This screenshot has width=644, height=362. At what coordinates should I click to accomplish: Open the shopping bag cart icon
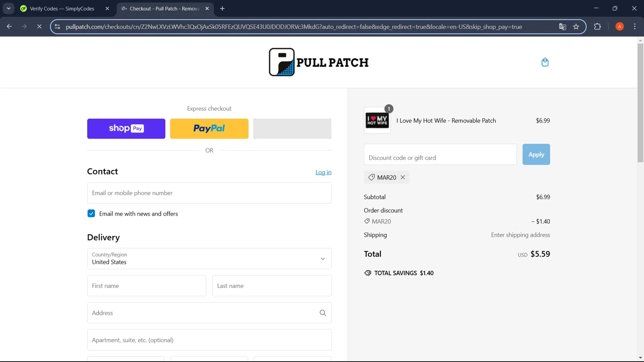pyautogui.click(x=545, y=62)
